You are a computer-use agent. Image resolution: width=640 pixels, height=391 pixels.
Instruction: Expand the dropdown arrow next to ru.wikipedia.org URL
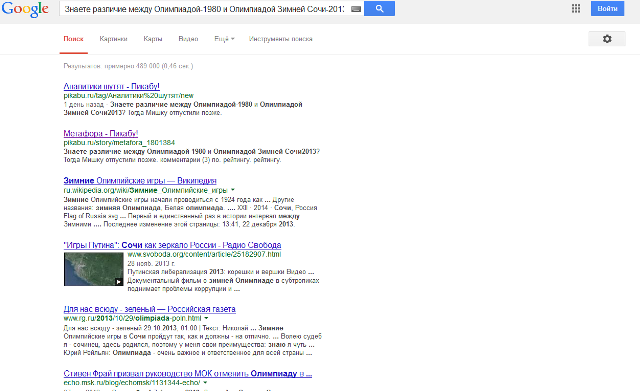233,190
